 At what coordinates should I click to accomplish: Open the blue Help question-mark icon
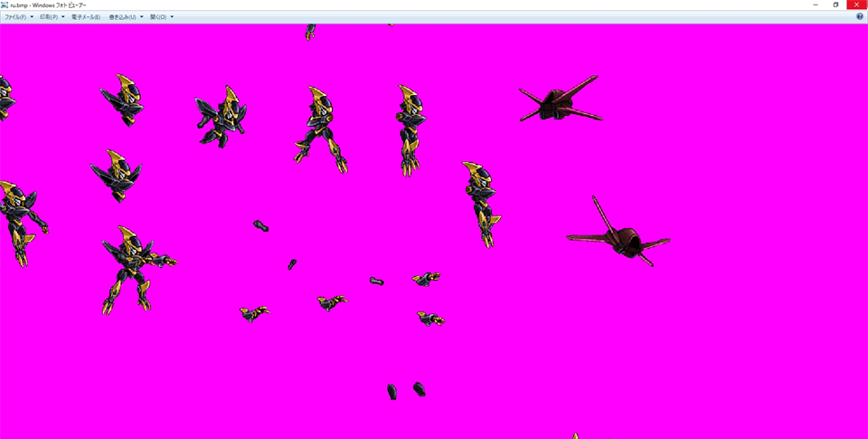pyautogui.click(x=860, y=16)
